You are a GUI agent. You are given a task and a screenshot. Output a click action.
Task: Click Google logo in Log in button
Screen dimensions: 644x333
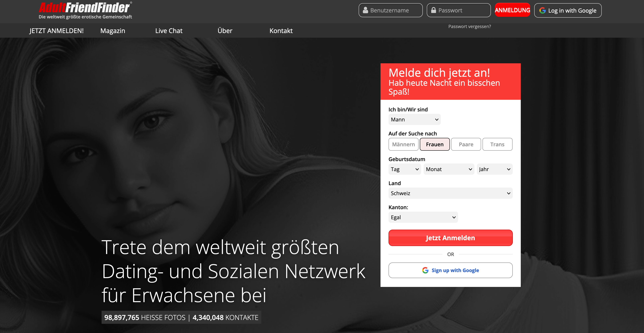coord(542,10)
